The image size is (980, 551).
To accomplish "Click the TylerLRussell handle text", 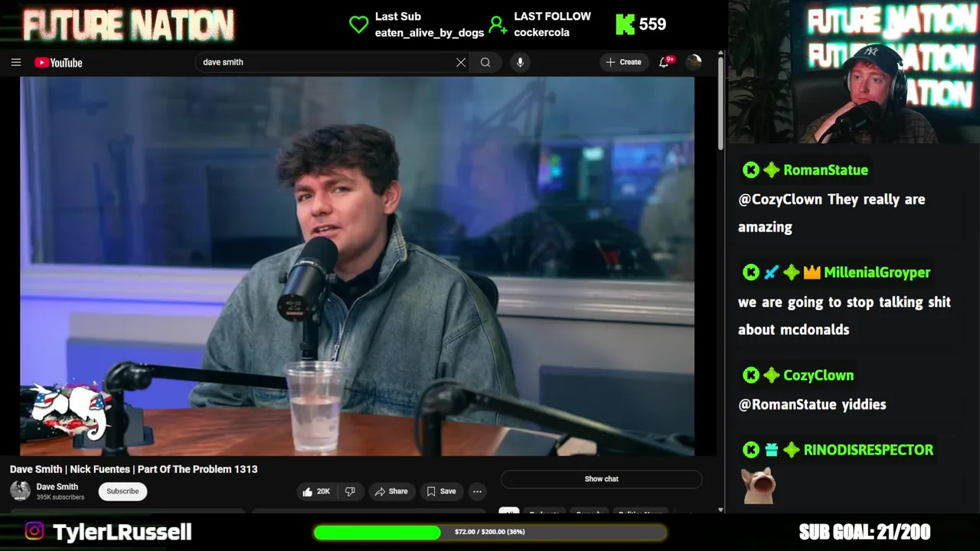I will 122,532.
